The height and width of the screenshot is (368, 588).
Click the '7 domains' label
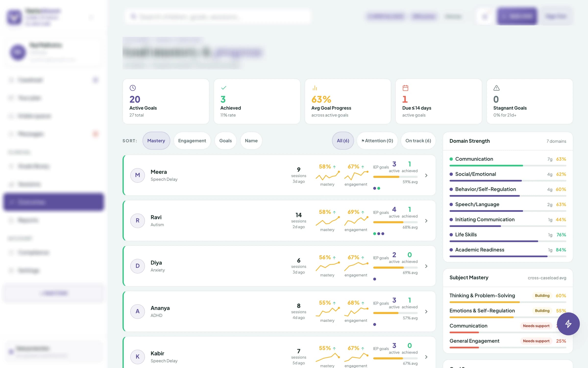click(556, 141)
